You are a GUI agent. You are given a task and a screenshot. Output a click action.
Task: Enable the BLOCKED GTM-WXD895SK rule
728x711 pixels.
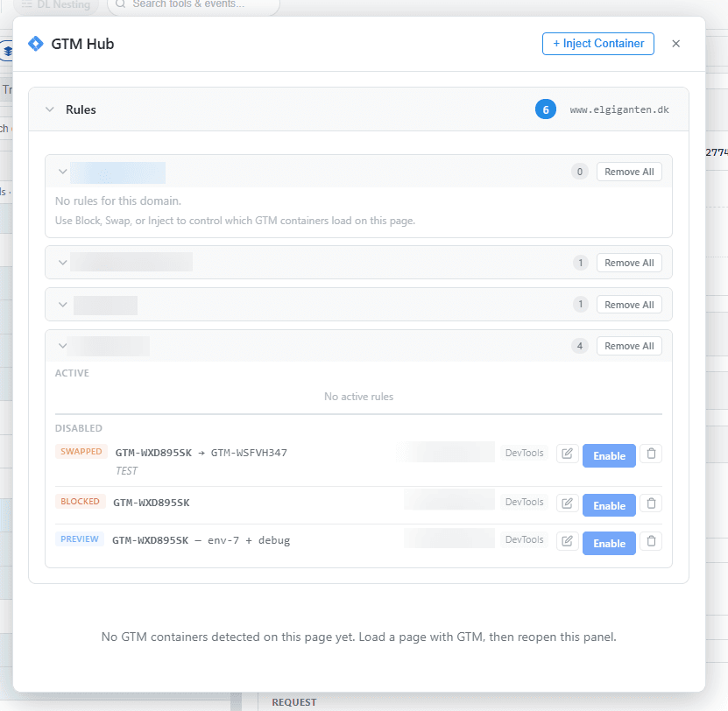(609, 505)
